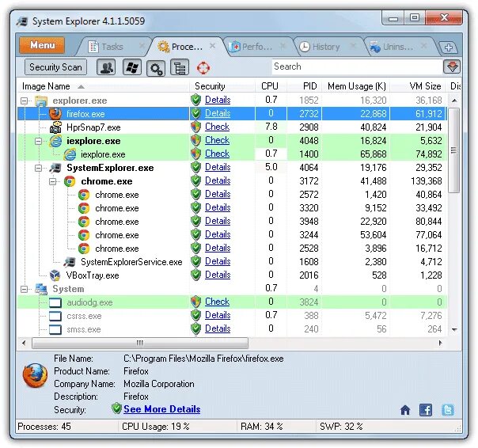Click in the Search field
This screenshot has width=478, height=448.
click(x=357, y=66)
